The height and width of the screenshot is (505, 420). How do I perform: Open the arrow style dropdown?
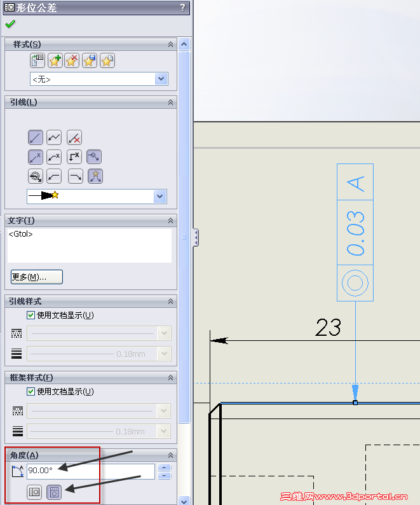[x=160, y=197]
